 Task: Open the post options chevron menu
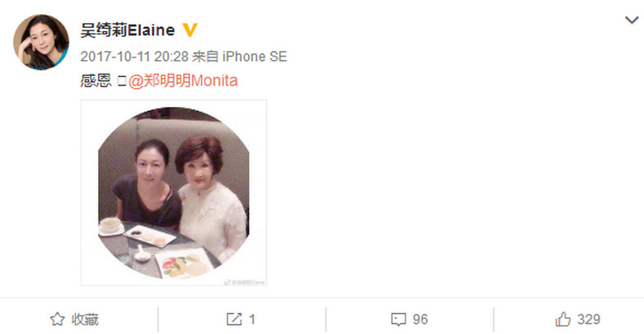point(631,20)
